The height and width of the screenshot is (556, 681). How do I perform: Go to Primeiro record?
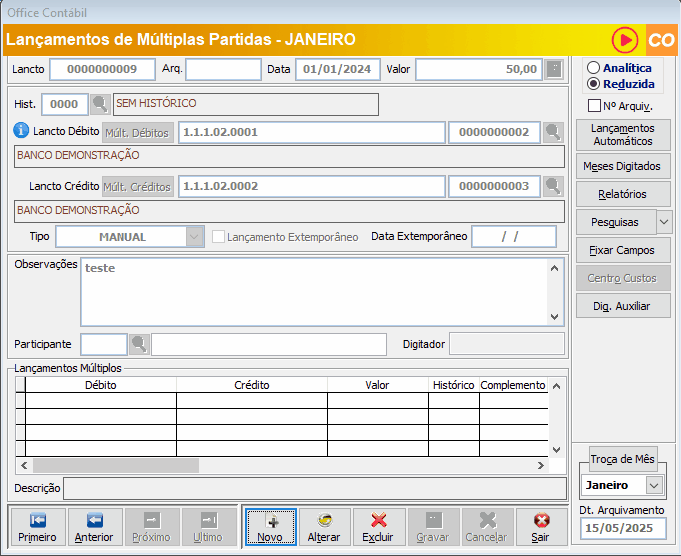[x=37, y=527]
